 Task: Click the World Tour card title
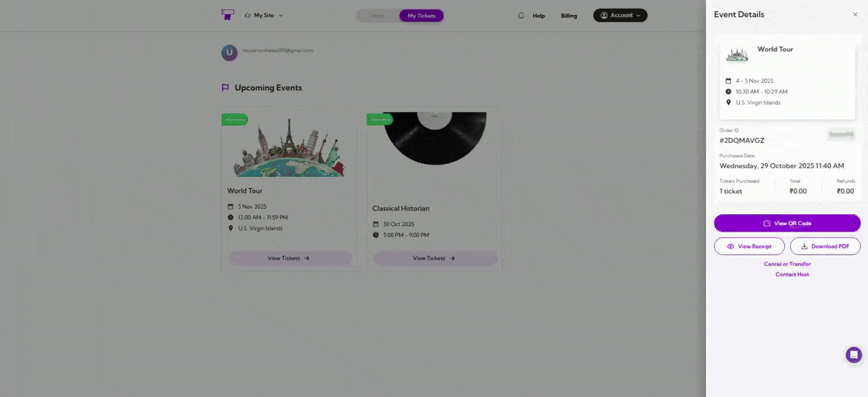[245, 191]
